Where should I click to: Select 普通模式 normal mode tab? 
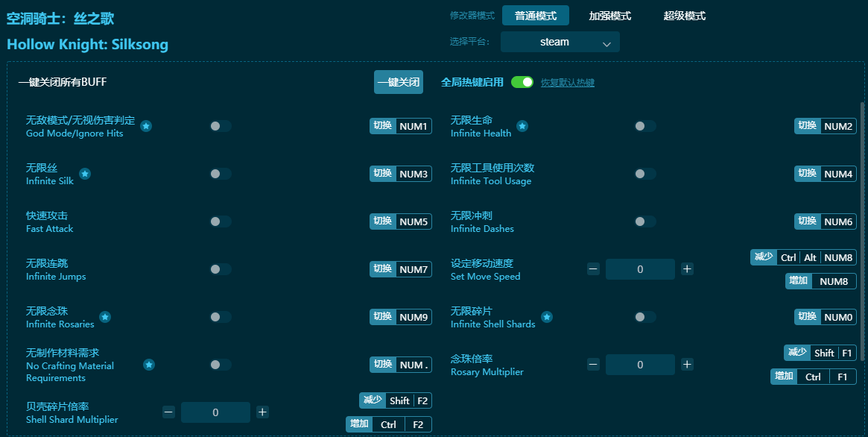point(535,16)
